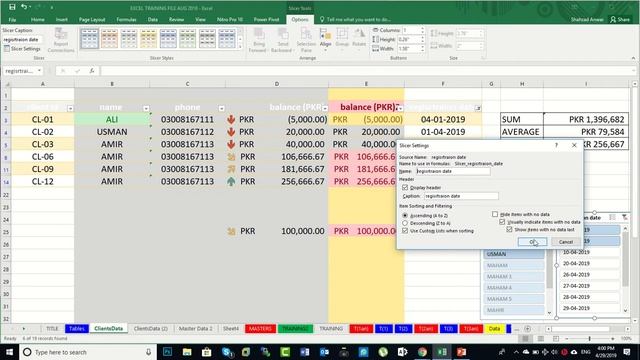Select 10-04-2019 in the date slicer
The image size is (640, 360).
[x=589, y=252]
